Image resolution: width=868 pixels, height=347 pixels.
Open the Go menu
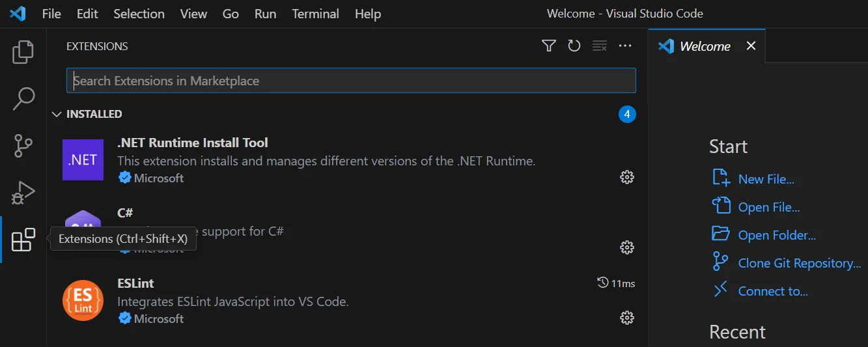[x=231, y=14]
